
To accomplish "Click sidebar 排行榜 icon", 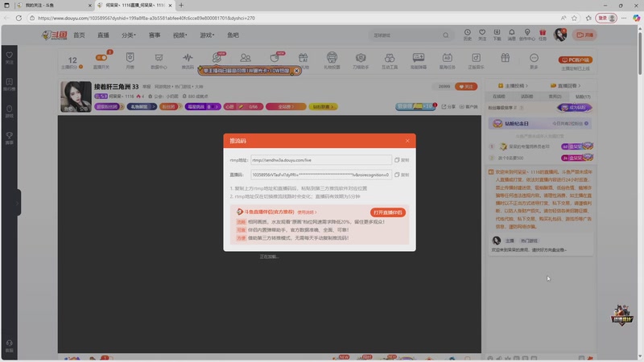I will (9, 84).
